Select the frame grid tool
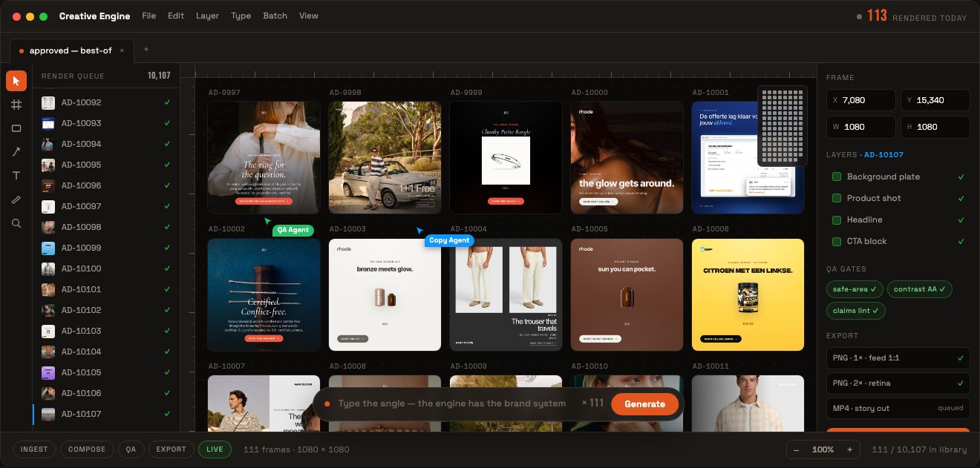 point(16,105)
